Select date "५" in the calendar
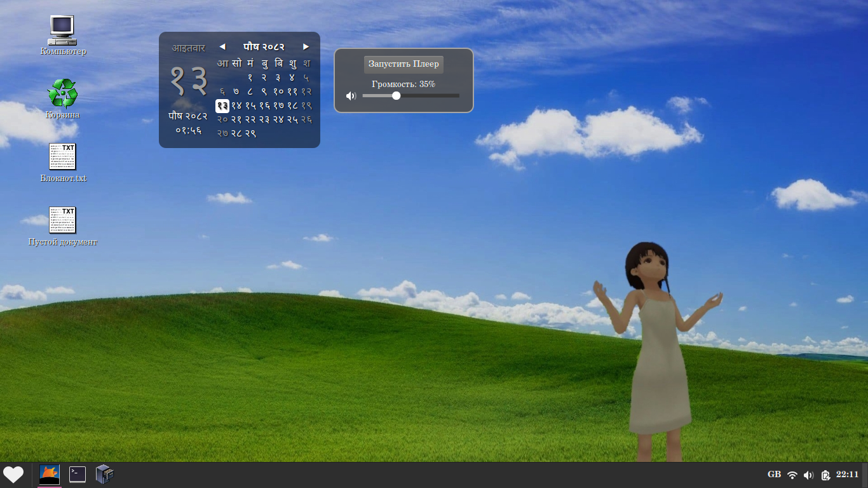Image resolution: width=868 pixels, height=488 pixels. [x=306, y=78]
